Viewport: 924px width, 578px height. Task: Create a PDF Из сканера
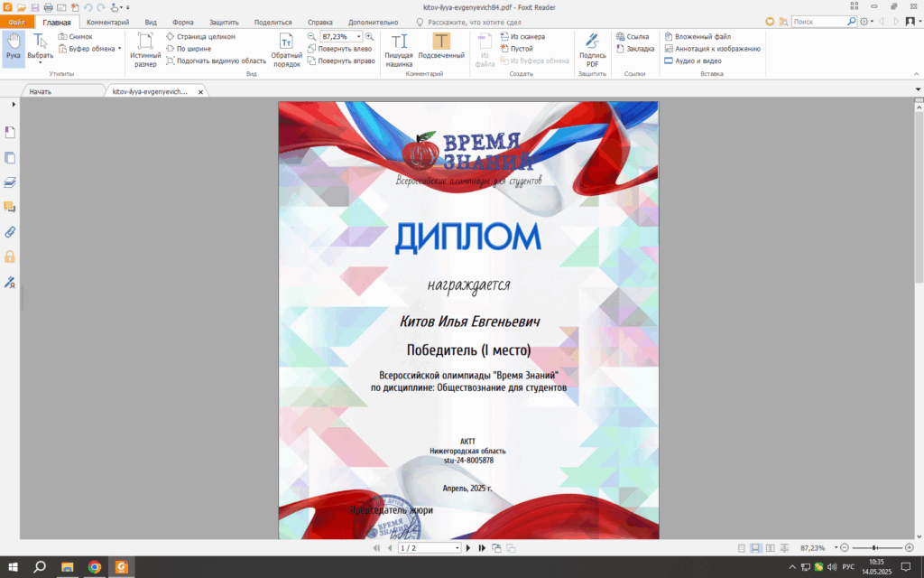pos(522,36)
